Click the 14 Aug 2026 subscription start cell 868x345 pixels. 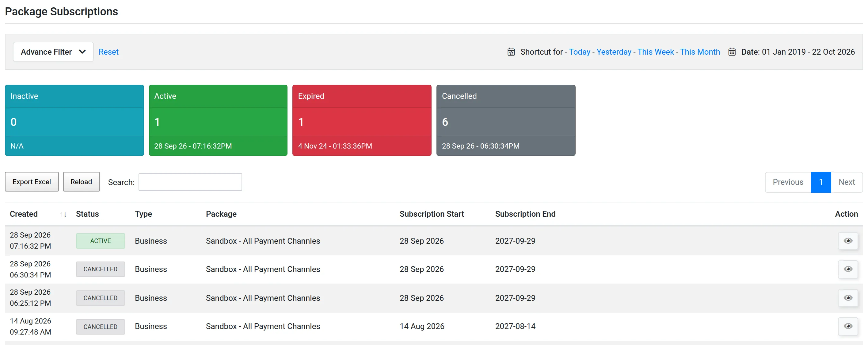(422, 326)
